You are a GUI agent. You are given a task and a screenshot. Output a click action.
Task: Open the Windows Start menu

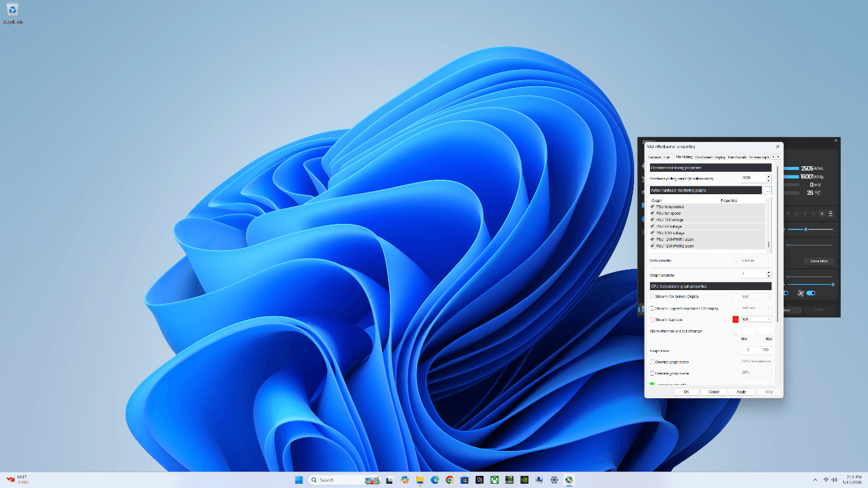tap(299, 480)
